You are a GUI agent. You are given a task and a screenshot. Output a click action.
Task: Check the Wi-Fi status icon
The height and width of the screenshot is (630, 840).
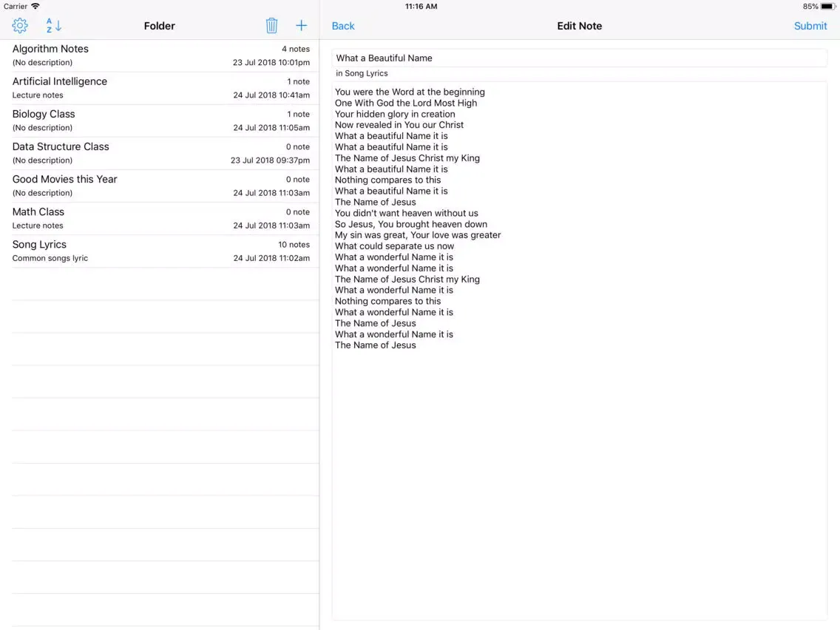pos(35,7)
